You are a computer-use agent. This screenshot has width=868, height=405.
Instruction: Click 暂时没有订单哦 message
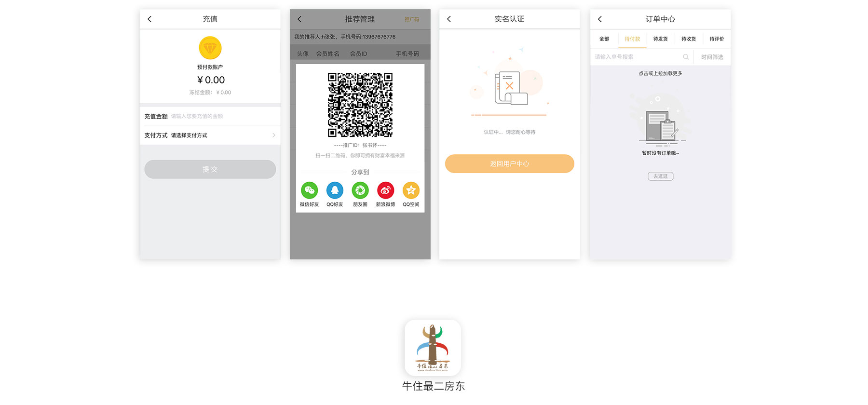pos(661,153)
